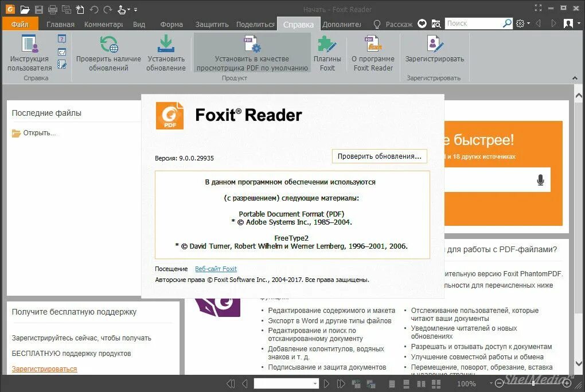
Task: Open customize quick access toolbar dropdown
Action: point(135,10)
